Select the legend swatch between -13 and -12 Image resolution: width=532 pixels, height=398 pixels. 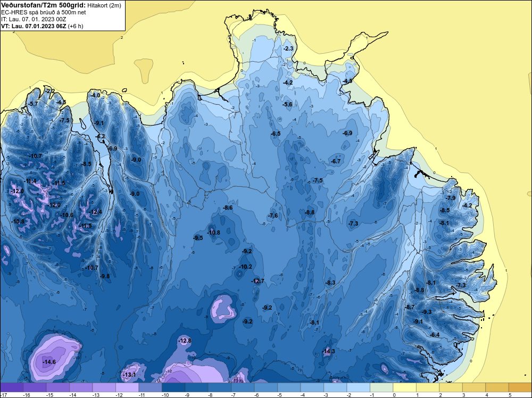(104, 387)
